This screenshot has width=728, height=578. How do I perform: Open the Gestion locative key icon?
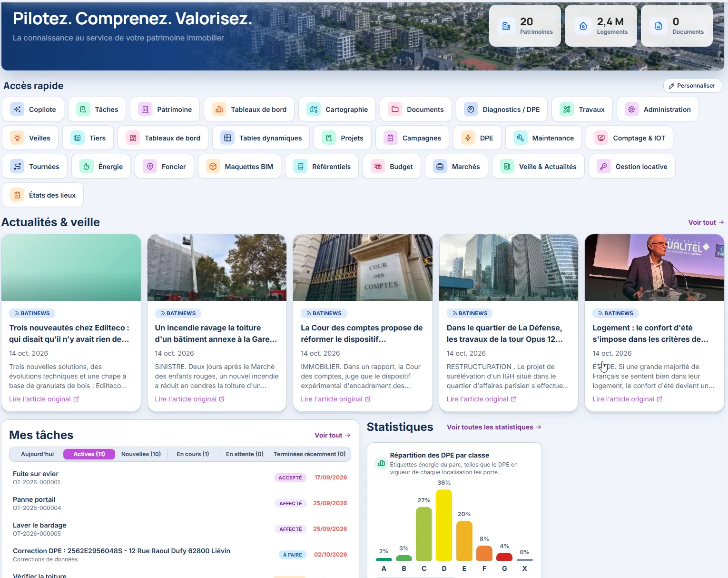point(603,167)
